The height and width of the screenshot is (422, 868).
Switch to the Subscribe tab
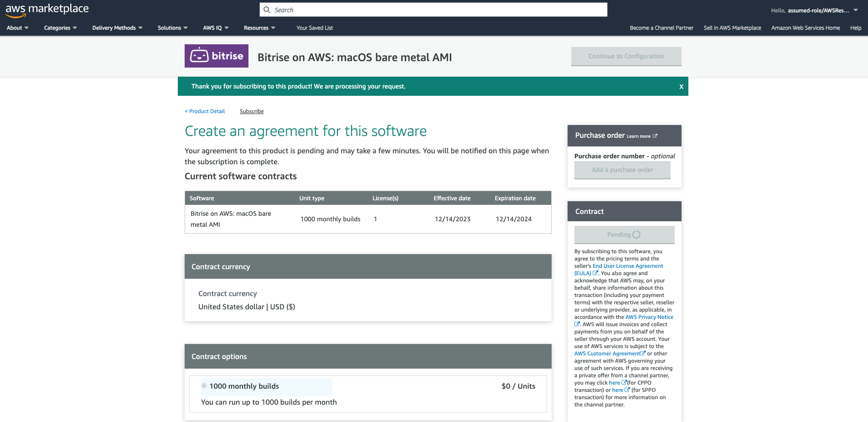click(x=251, y=111)
